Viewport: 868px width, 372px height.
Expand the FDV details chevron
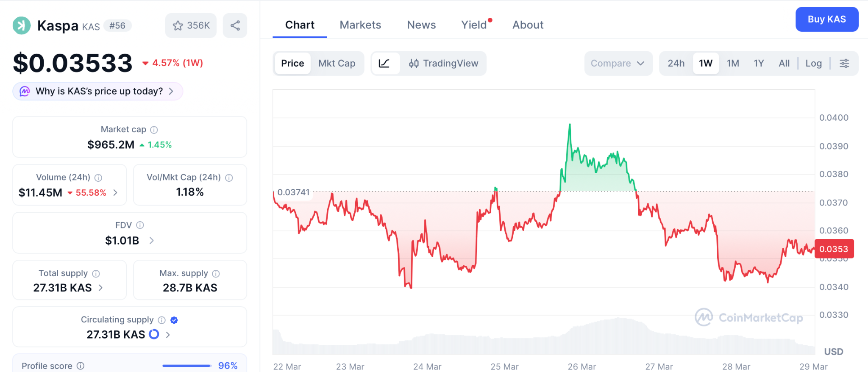[152, 241]
